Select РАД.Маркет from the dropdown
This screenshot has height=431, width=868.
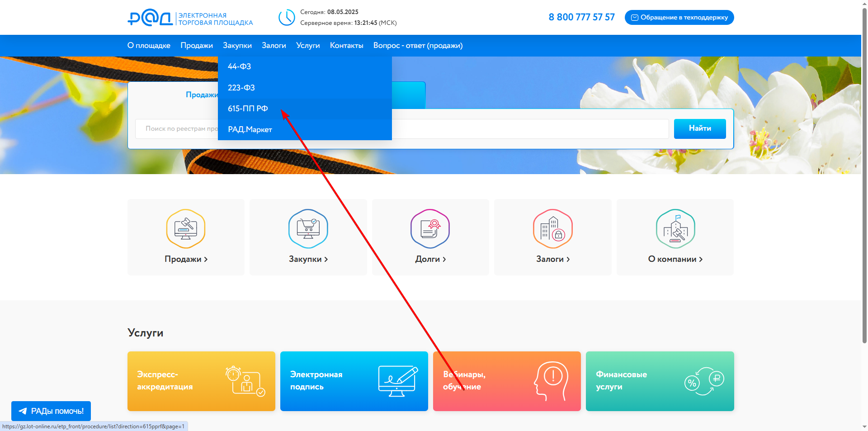point(305,129)
